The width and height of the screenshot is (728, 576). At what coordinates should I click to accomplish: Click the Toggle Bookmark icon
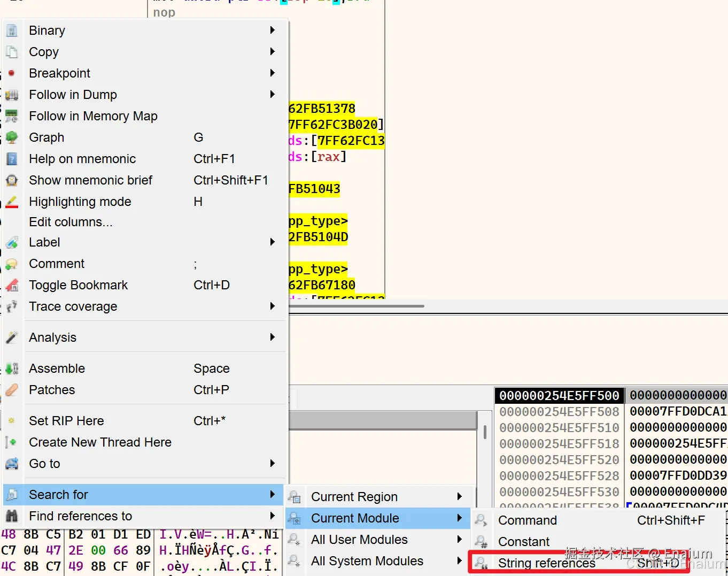click(x=12, y=285)
